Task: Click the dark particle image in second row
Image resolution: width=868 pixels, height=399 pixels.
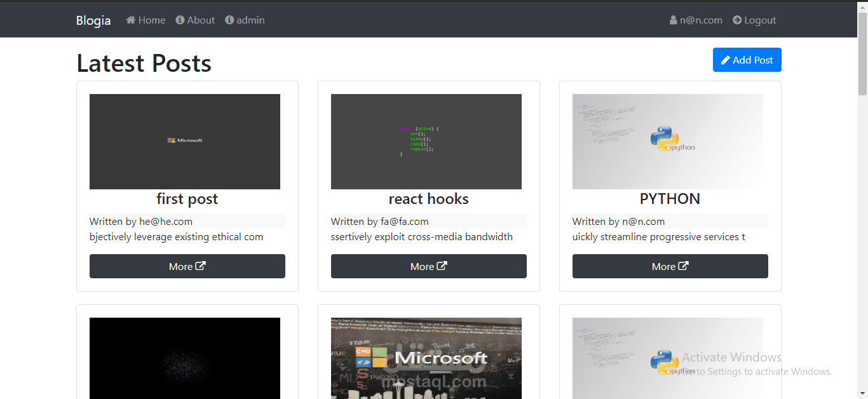Action: tap(185, 358)
